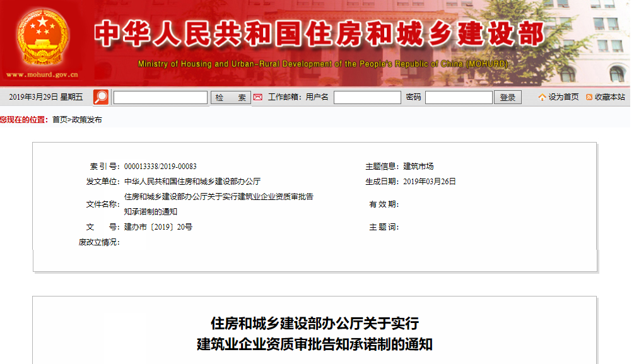This screenshot has width=634, height=364.
Task: Click the notice main heading text
Action: tap(315, 334)
